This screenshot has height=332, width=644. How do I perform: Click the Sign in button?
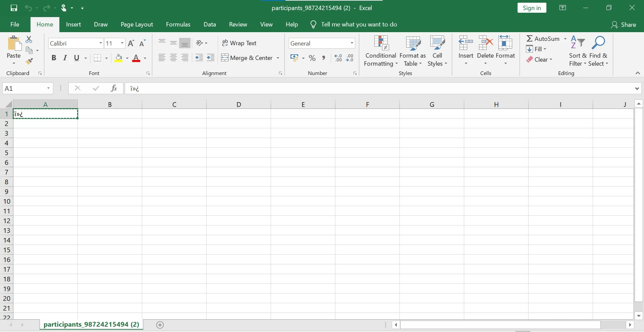click(532, 8)
